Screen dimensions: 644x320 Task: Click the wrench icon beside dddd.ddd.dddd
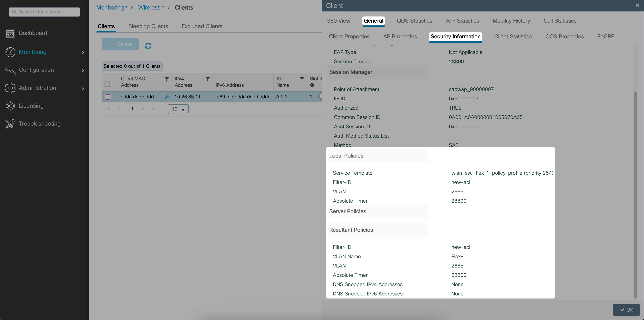[166, 97]
